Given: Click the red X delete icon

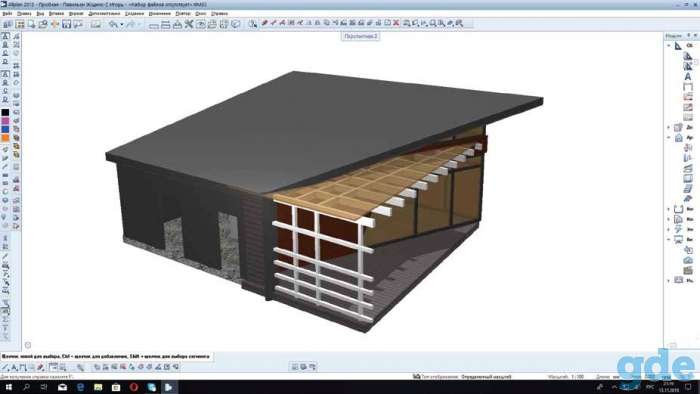Looking at the screenshot, I should tap(396, 23).
